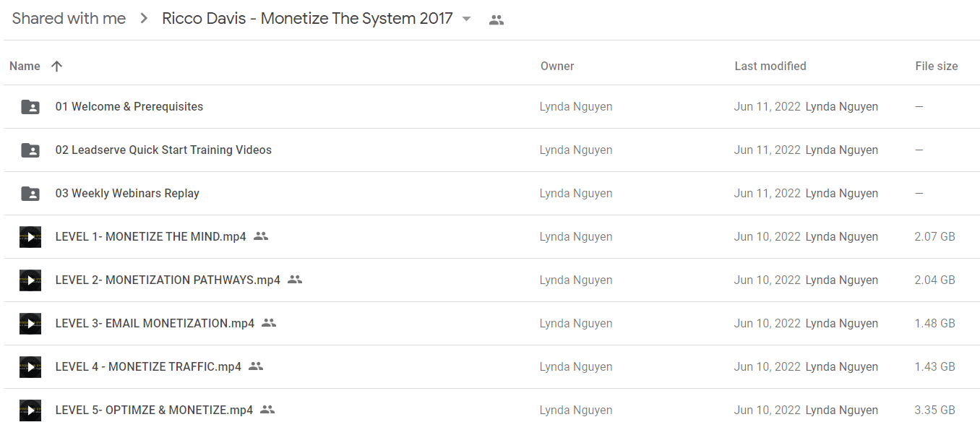
Task: Click the 02 Leadserve Quick Start folder icon
Action: tap(30, 150)
